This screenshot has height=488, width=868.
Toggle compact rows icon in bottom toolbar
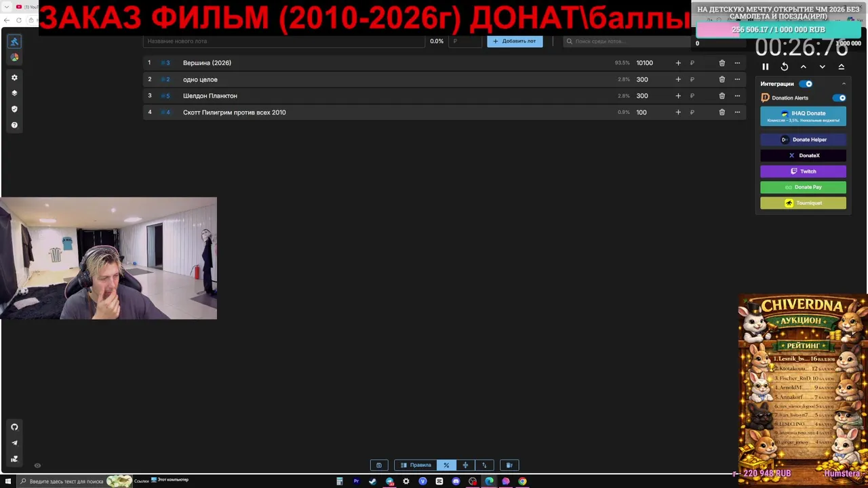click(x=465, y=465)
